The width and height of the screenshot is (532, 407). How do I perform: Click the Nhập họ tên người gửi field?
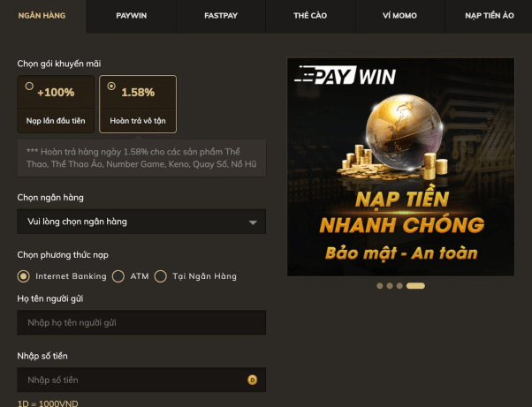pos(141,322)
